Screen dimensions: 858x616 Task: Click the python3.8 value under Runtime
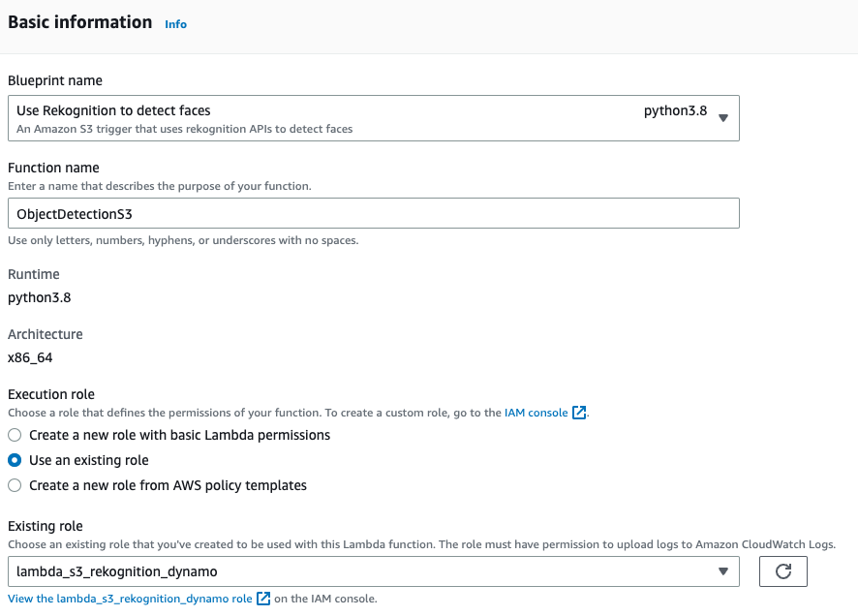[x=39, y=297]
